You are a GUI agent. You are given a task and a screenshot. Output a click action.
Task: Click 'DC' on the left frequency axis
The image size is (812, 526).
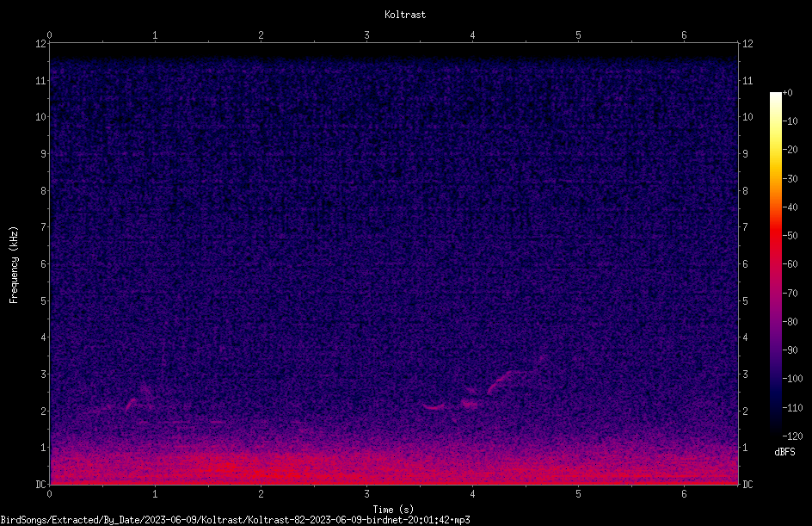40,485
